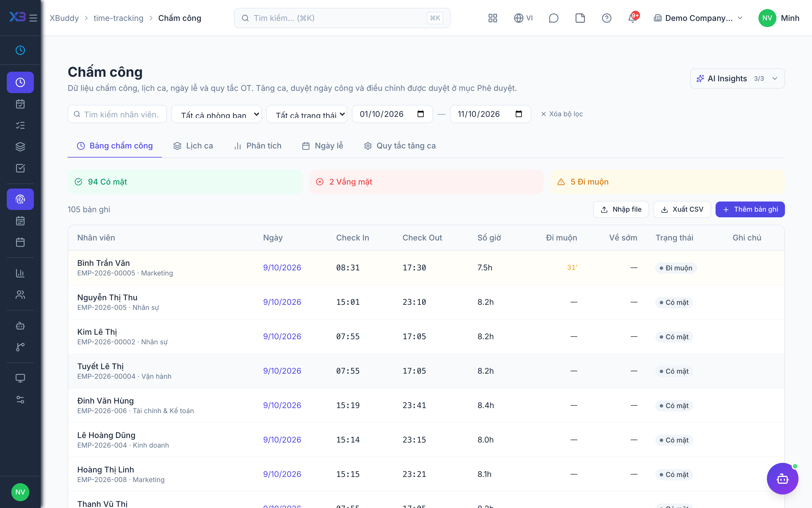Switch to the Ngày lễ tab
Screen dimensions: 812x508
tap(323, 146)
